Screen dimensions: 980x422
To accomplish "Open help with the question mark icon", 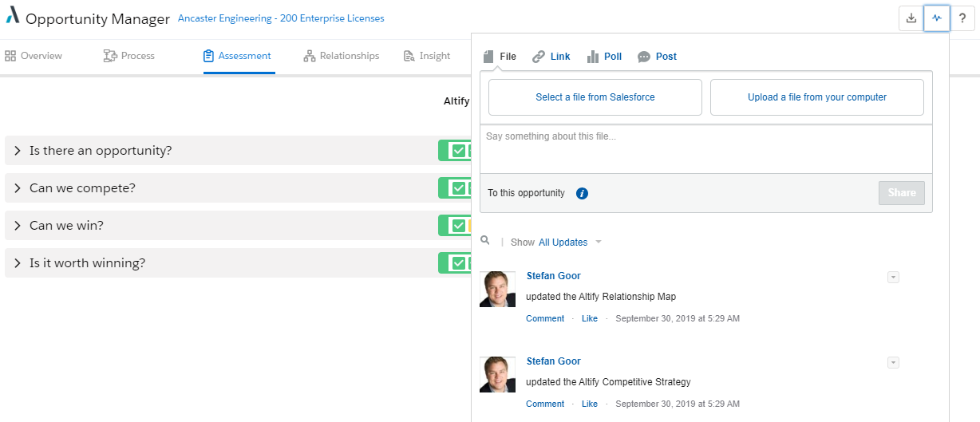I will tap(962, 18).
